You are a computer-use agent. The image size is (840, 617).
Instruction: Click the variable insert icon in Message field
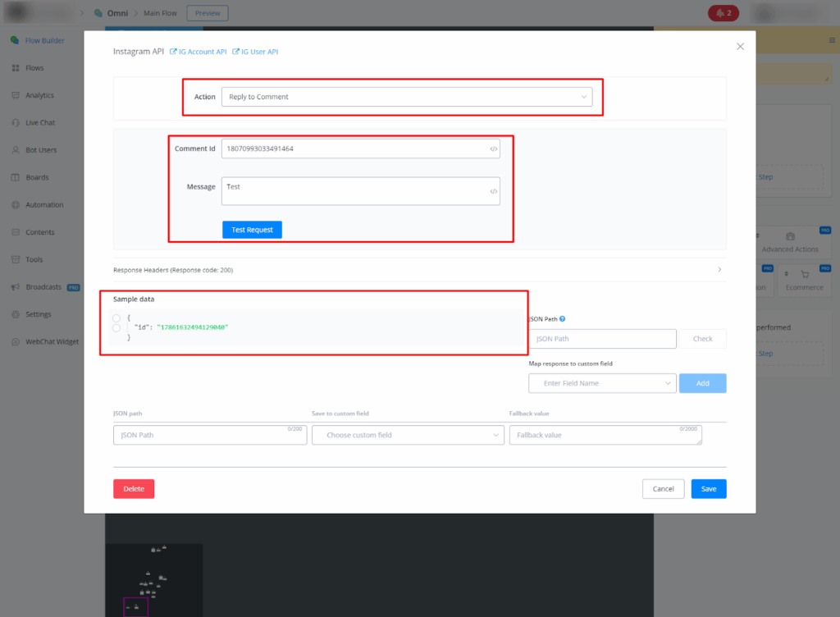pos(493,191)
